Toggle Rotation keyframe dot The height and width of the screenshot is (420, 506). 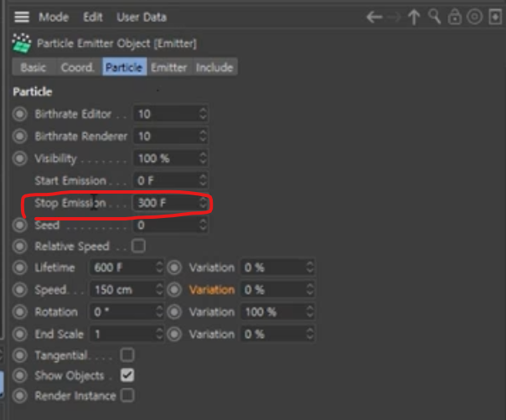20,312
